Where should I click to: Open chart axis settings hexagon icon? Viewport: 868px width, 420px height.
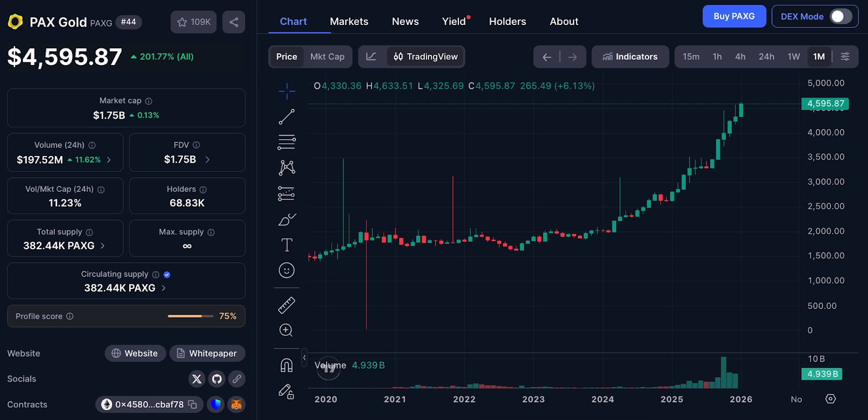click(831, 399)
